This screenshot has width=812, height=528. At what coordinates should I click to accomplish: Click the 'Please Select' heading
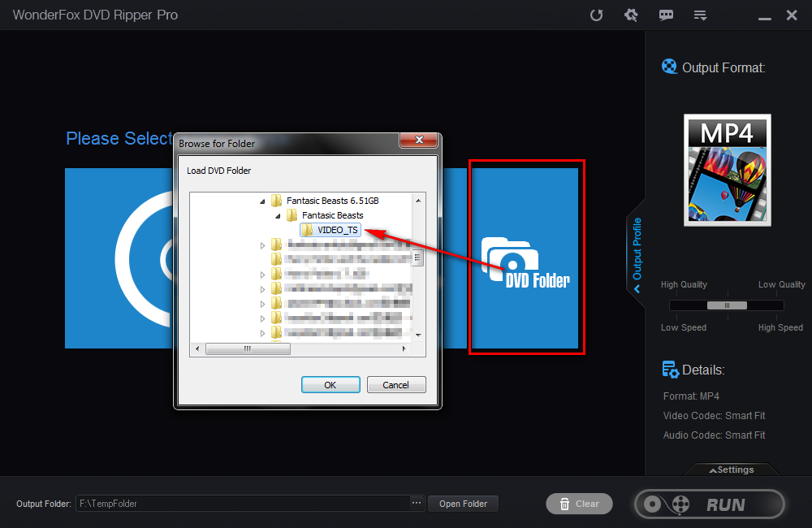(119, 138)
